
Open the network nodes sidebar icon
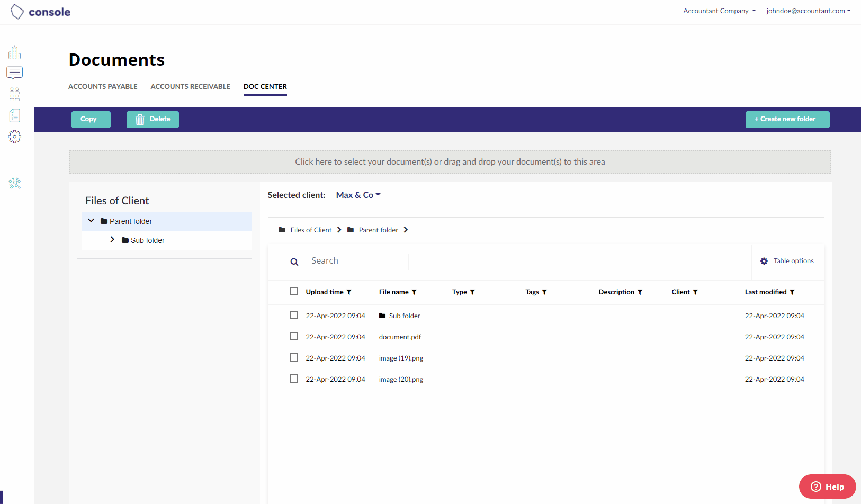click(15, 183)
